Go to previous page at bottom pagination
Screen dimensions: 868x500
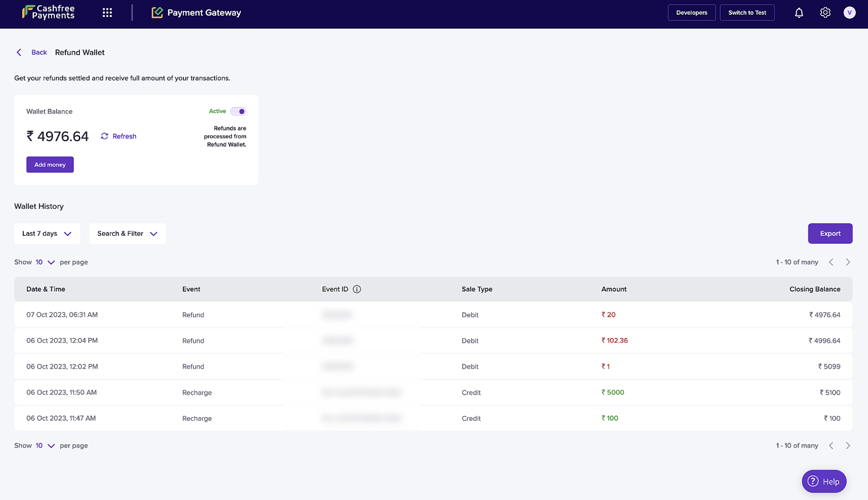point(831,446)
